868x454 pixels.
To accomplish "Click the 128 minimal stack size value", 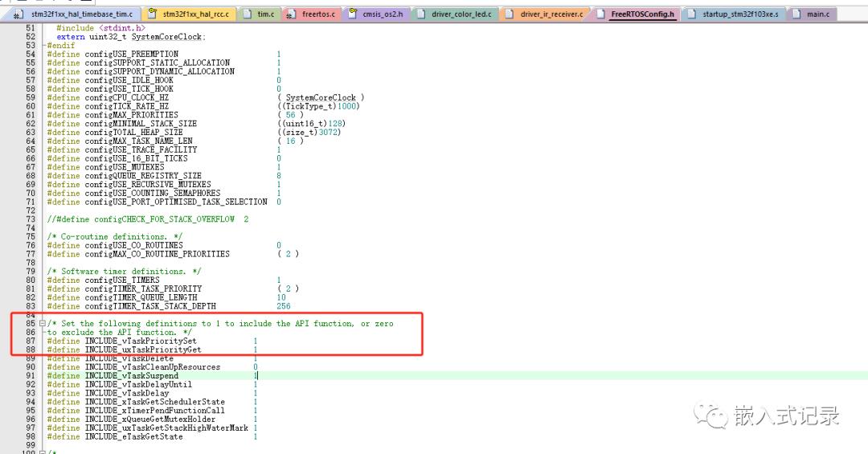I will pos(334,124).
